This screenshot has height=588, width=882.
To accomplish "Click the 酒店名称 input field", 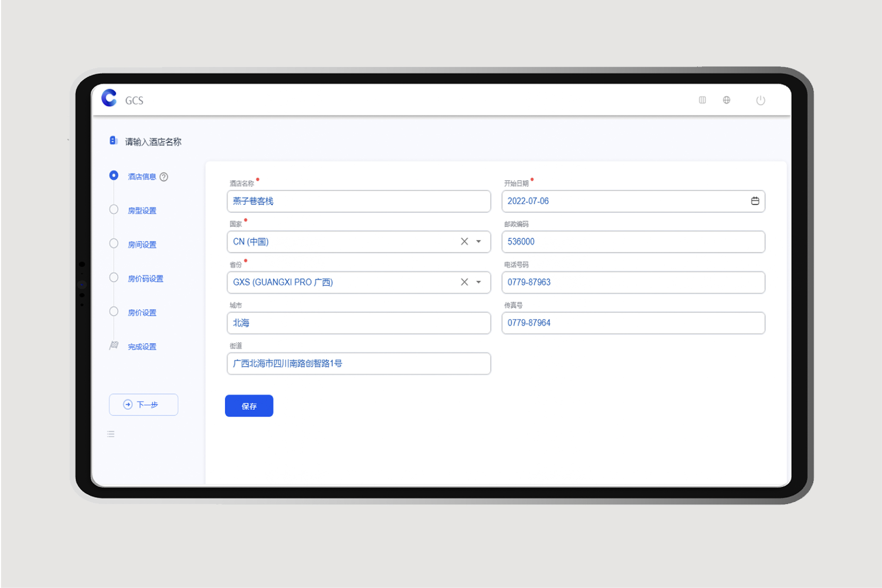I will [x=358, y=201].
